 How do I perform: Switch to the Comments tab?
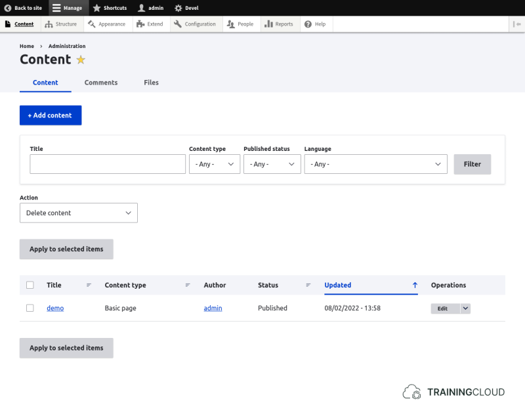click(x=101, y=83)
